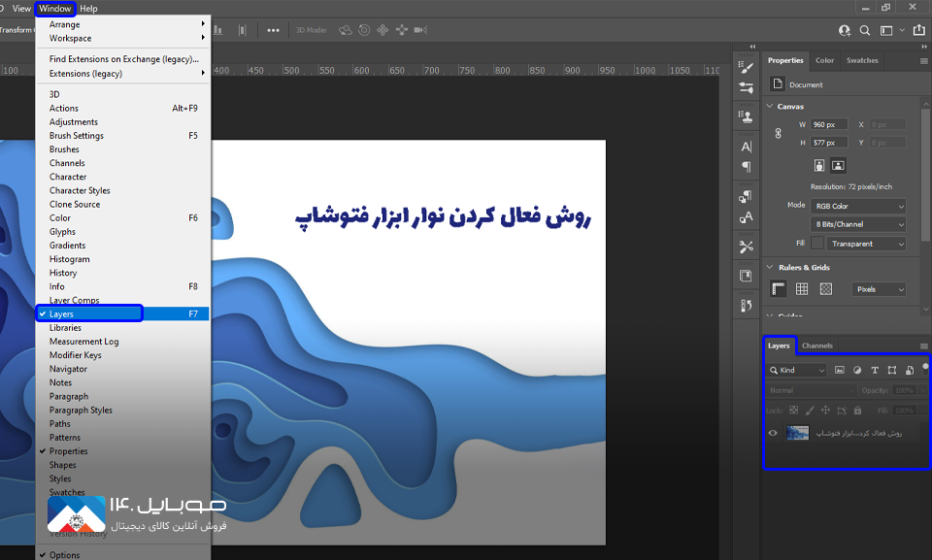Switch to the Color tab
The height and width of the screenshot is (560, 932).
[824, 60]
